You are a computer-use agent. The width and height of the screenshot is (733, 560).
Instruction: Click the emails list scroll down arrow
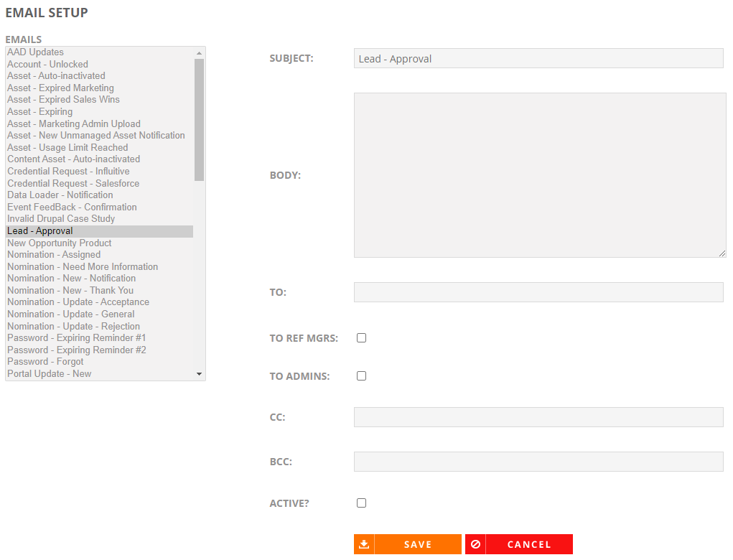click(199, 374)
